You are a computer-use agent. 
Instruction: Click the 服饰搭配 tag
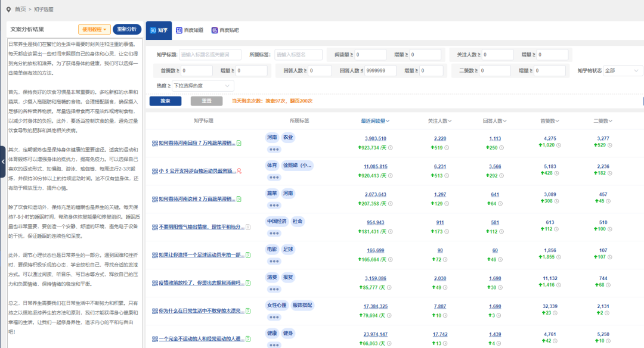302,305
